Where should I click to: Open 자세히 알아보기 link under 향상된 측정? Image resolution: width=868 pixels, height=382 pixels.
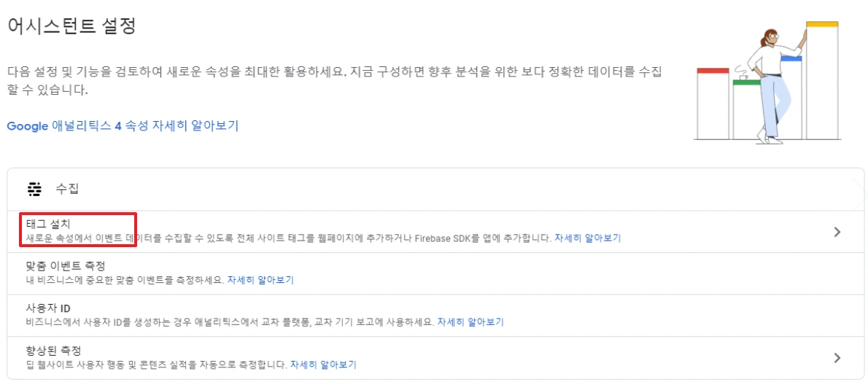pos(323,364)
